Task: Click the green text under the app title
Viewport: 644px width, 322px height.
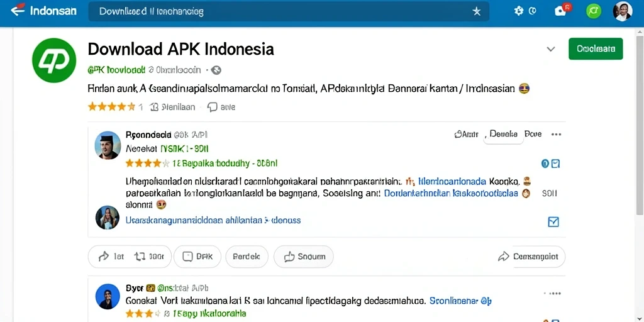Action: (x=116, y=70)
